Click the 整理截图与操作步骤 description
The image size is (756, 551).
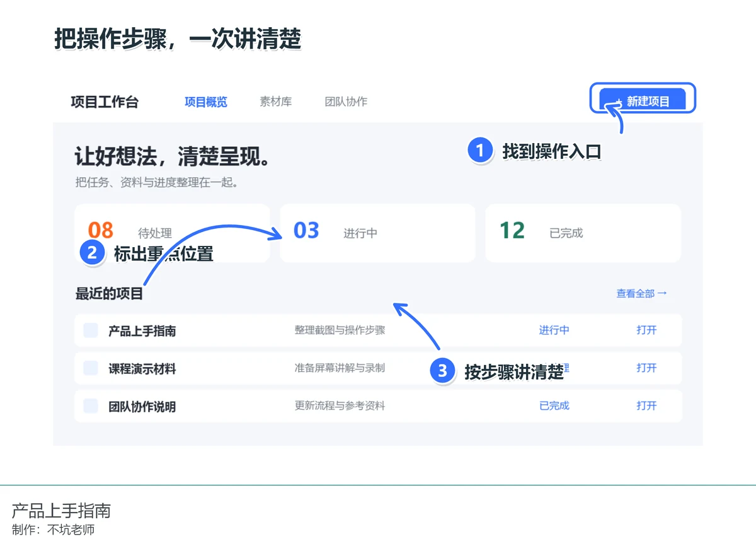[x=340, y=330]
